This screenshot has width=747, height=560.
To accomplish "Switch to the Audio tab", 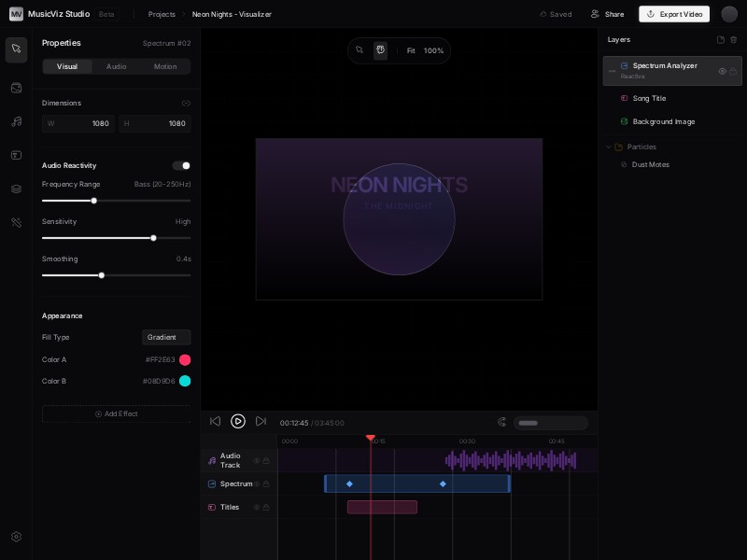I will [116, 66].
